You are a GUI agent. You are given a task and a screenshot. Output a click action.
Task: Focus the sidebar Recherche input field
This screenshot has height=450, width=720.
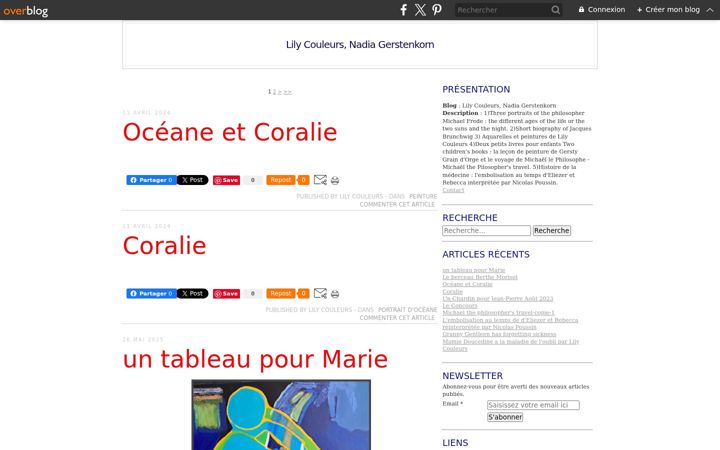point(486,231)
